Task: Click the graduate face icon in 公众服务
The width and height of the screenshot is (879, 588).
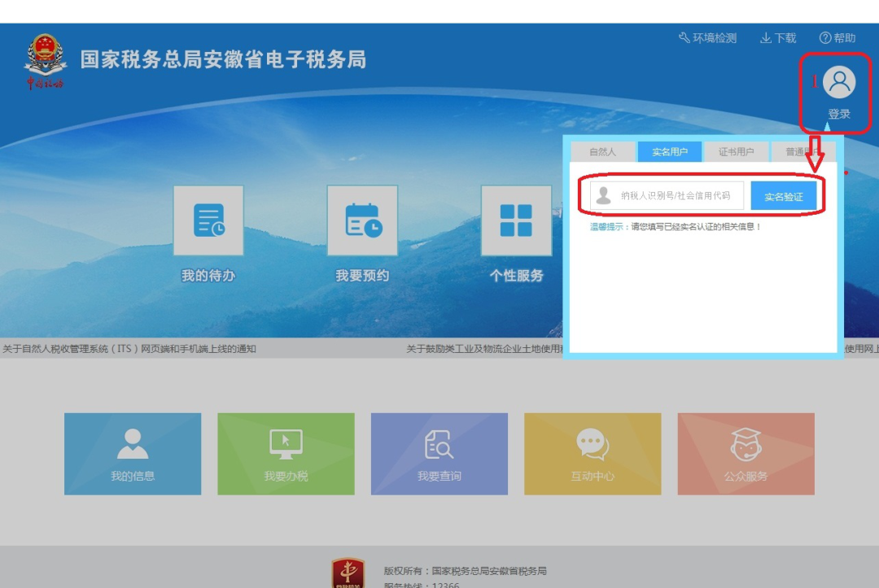Action: point(746,445)
